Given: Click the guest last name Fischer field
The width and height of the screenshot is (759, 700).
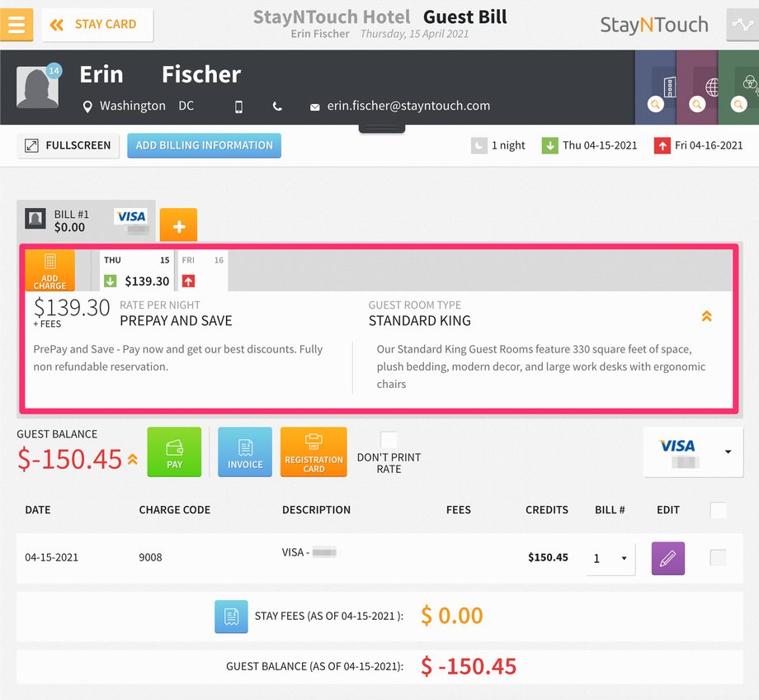Looking at the screenshot, I should (201, 74).
